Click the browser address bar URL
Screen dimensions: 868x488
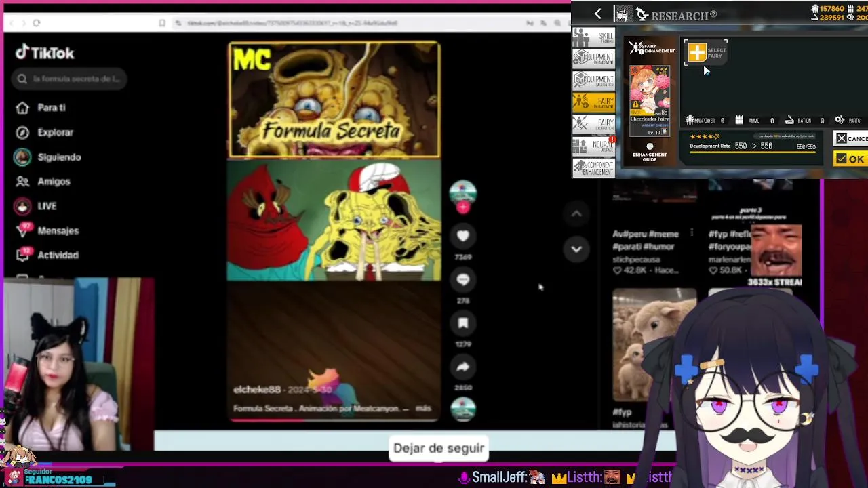[x=292, y=23]
